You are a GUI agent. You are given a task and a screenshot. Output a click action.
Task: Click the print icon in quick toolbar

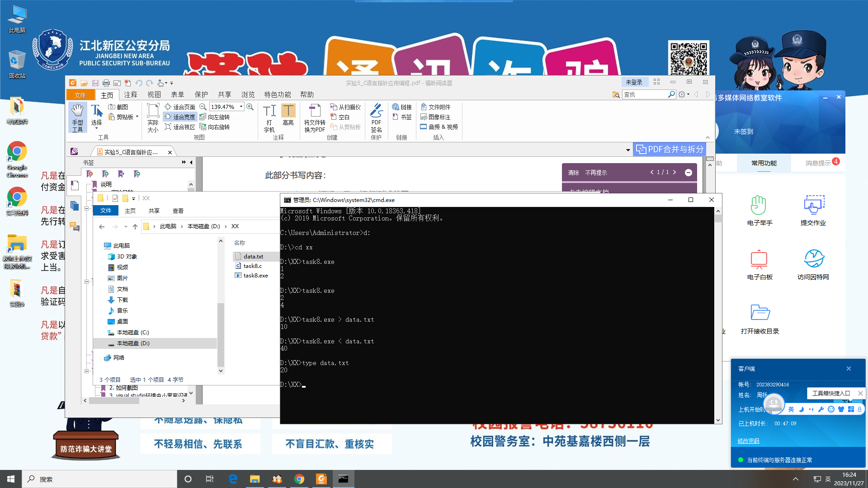(x=106, y=83)
